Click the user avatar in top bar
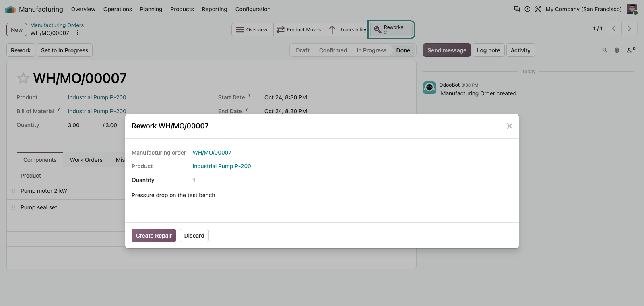The width and height of the screenshot is (644, 306). pos(632,9)
